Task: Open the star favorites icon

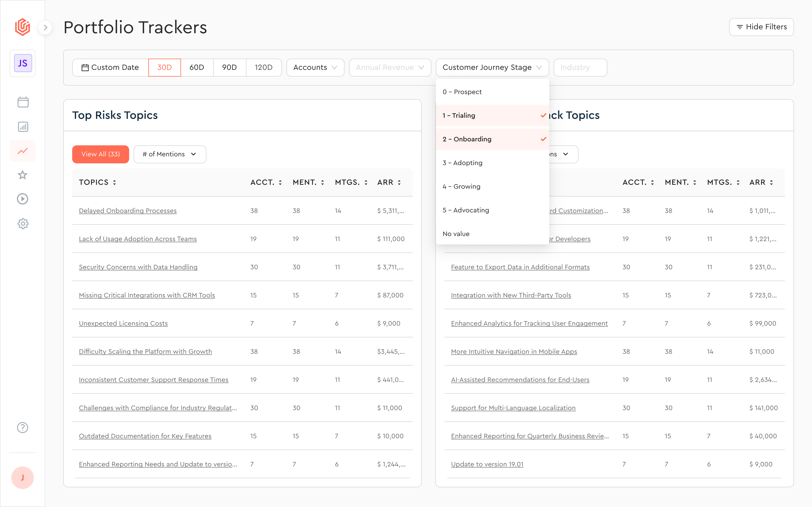Action: (x=23, y=175)
